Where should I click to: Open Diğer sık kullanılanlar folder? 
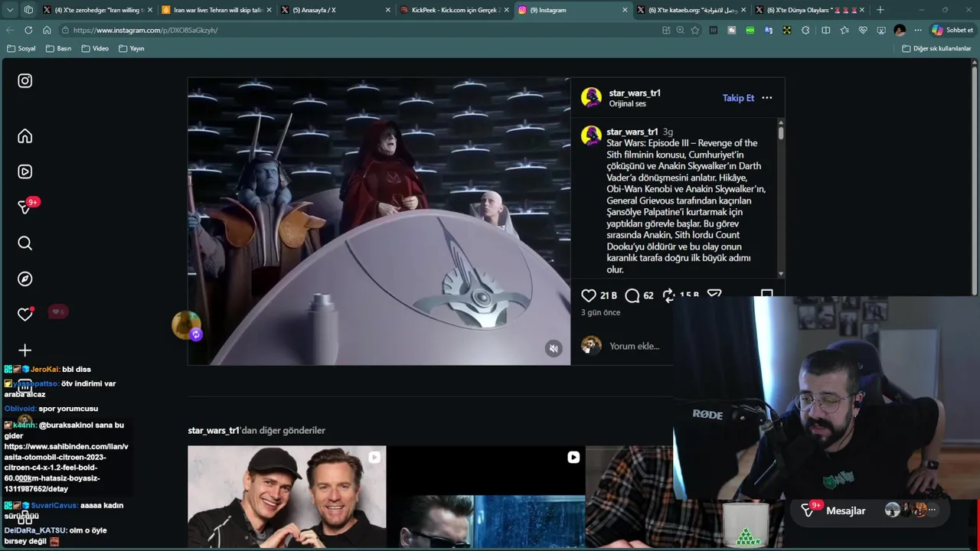tap(936, 48)
